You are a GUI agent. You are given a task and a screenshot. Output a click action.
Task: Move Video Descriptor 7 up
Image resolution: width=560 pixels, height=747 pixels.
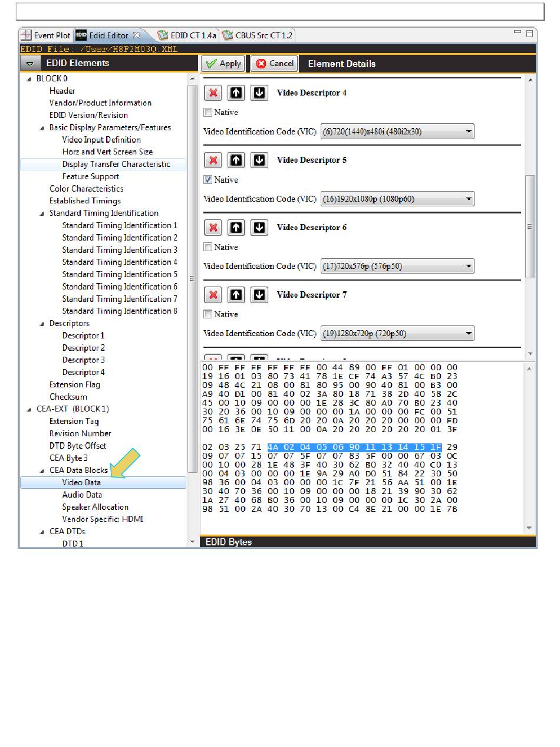pyautogui.click(x=236, y=295)
